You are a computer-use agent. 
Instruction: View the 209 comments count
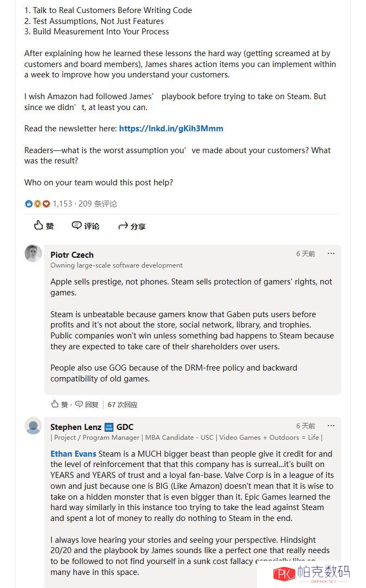[97, 204]
